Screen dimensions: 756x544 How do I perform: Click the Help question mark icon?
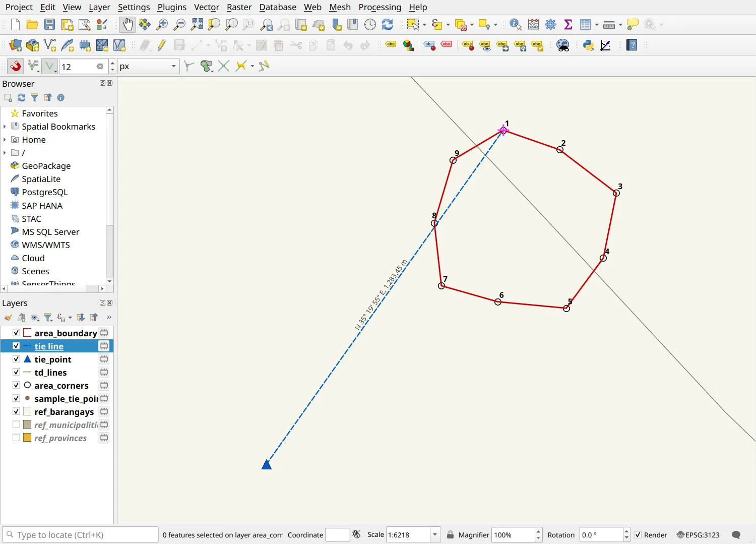(632, 45)
